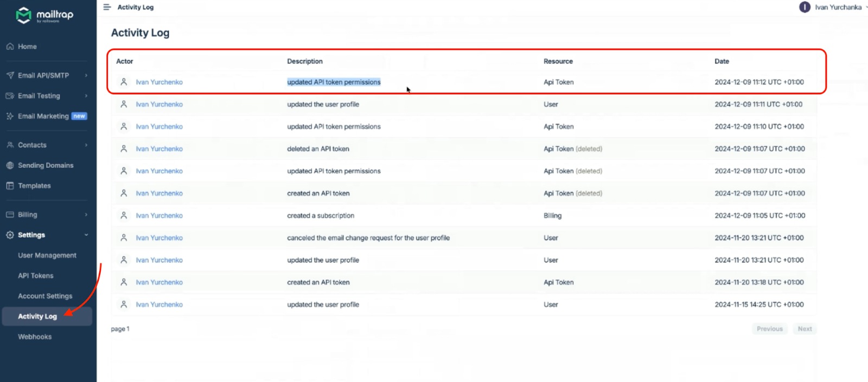Viewport: 868px width, 382px height.
Task: Open User Management settings page
Action: point(47,255)
